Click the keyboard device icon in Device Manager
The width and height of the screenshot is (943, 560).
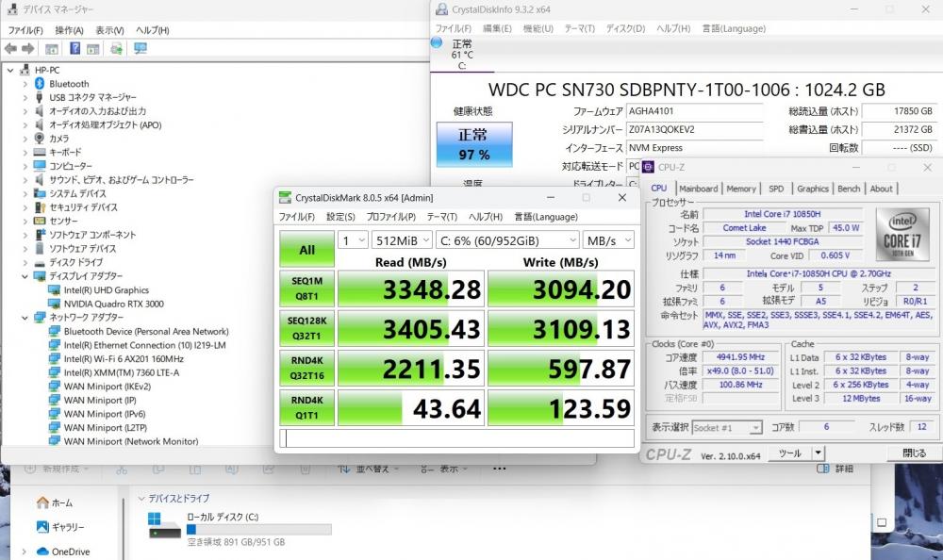[40, 152]
